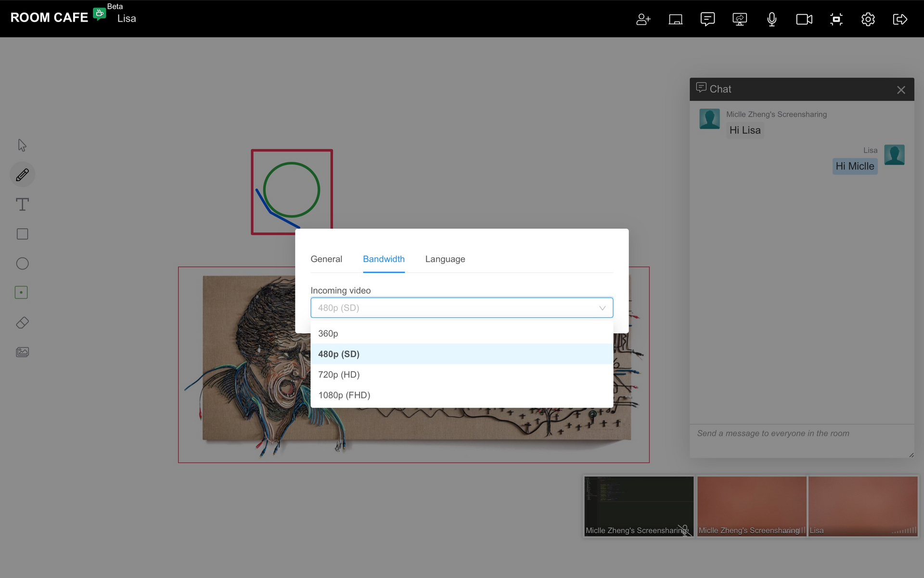Select the pointer tool
Screen dimensions: 924x578
coord(22,145)
